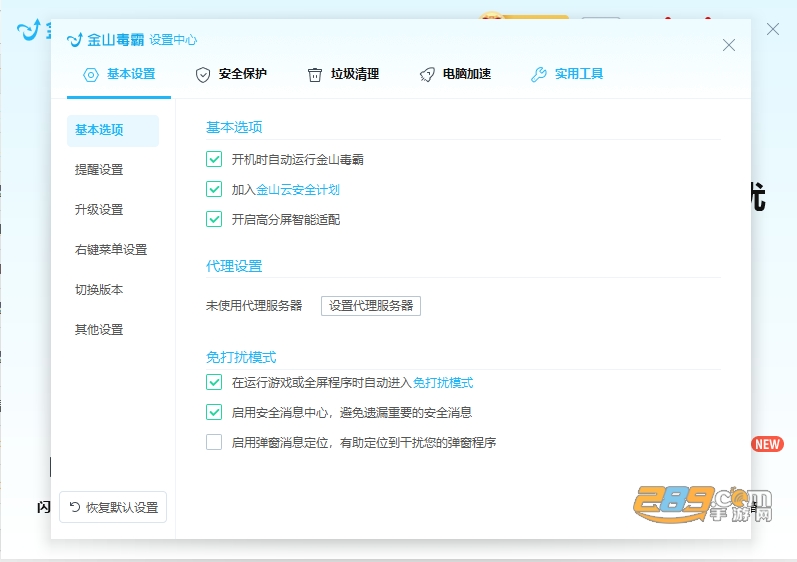This screenshot has width=797, height=562.
Task: Toggle 开启高分屏智能适配 checkbox
Action: tap(214, 220)
